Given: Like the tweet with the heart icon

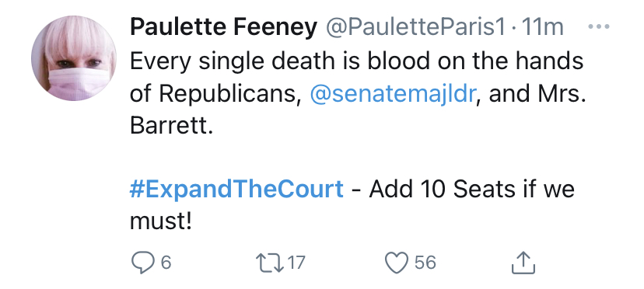Looking at the screenshot, I should [x=397, y=263].
